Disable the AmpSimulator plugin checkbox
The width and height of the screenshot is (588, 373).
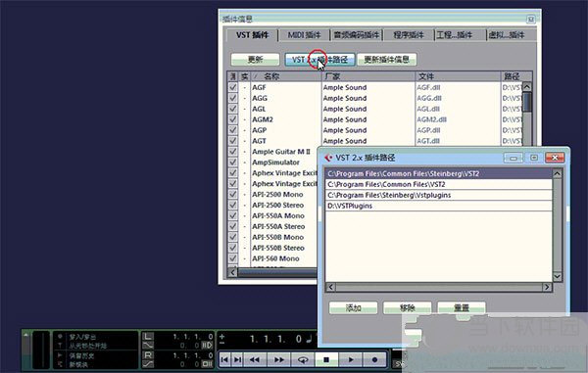click(x=233, y=163)
